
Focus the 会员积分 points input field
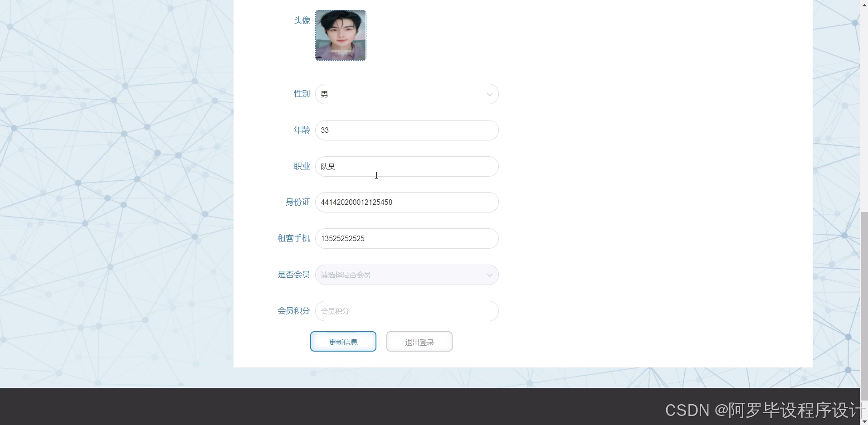click(406, 311)
